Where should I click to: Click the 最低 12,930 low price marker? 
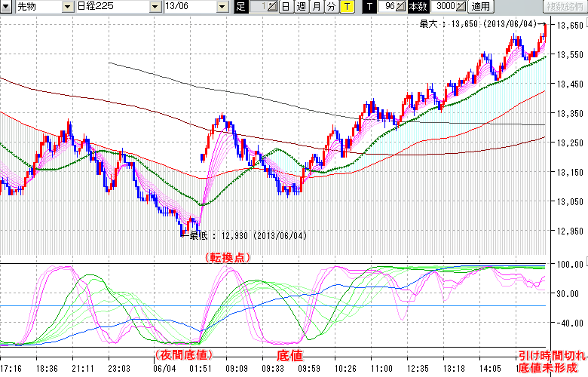(226, 236)
